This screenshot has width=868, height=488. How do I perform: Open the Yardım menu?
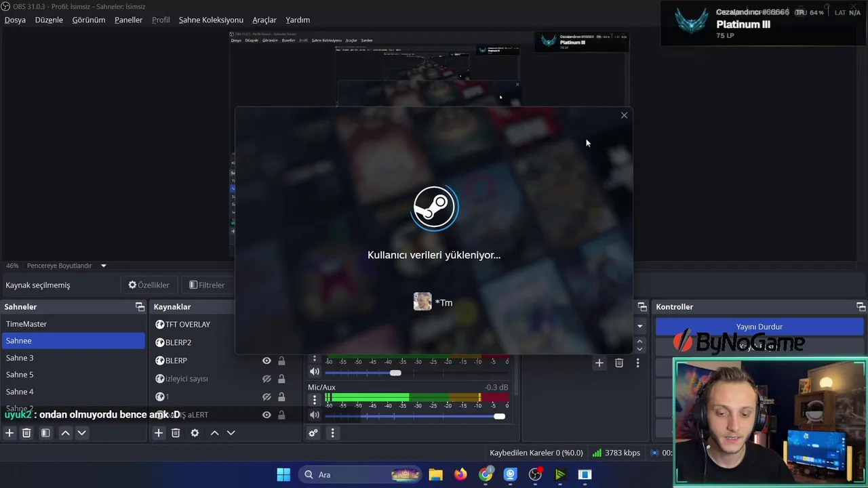(x=298, y=20)
